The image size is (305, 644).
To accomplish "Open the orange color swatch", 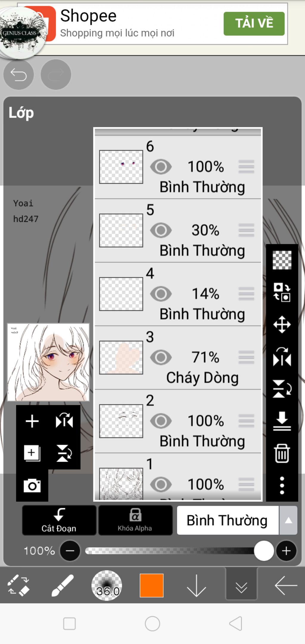I will (x=152, y=585).
